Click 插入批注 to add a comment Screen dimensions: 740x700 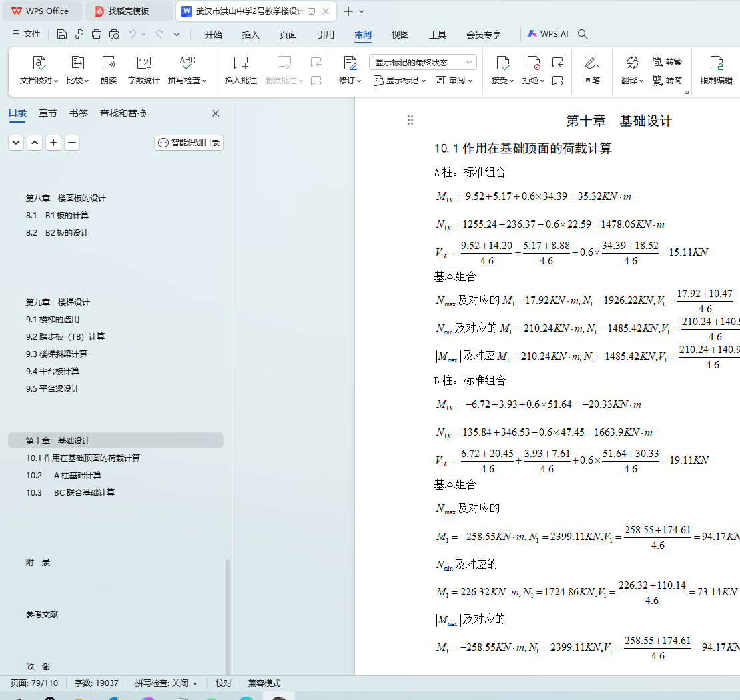pos(241,70)
